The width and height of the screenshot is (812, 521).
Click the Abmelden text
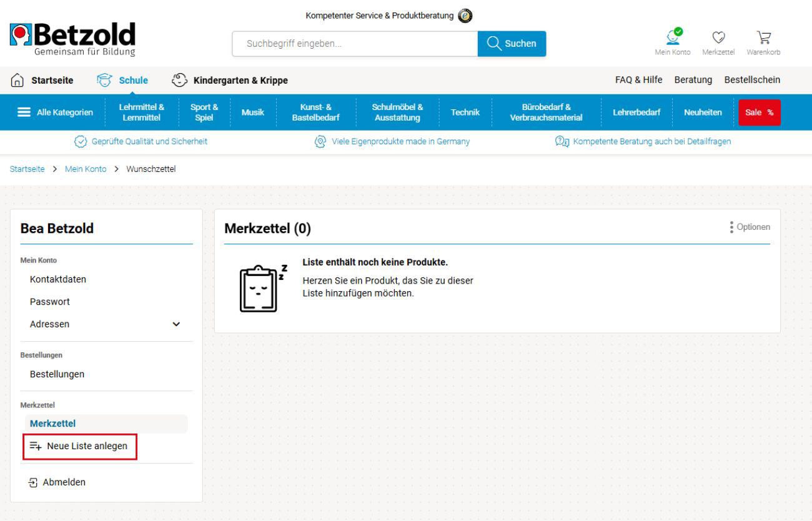64,482
